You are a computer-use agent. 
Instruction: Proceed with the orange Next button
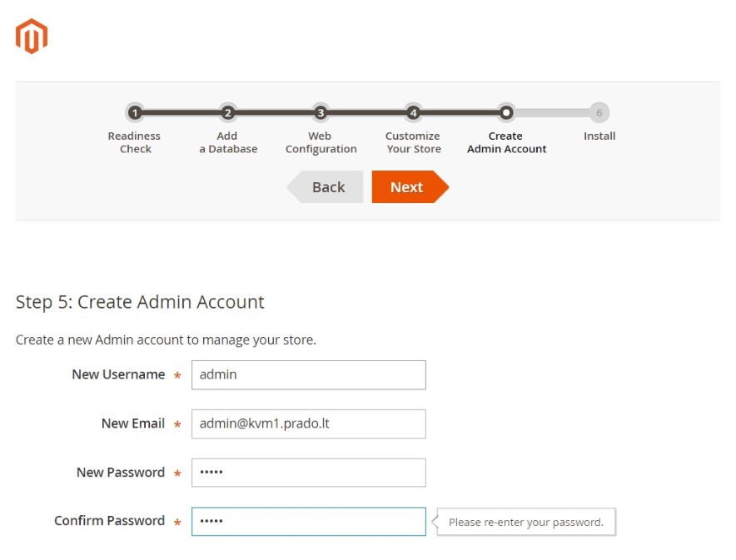pos(410,186)
